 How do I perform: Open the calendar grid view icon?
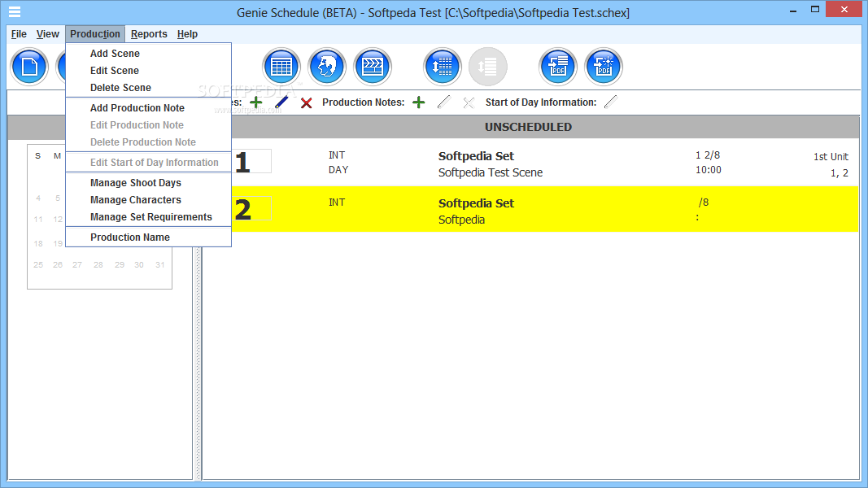281,67
